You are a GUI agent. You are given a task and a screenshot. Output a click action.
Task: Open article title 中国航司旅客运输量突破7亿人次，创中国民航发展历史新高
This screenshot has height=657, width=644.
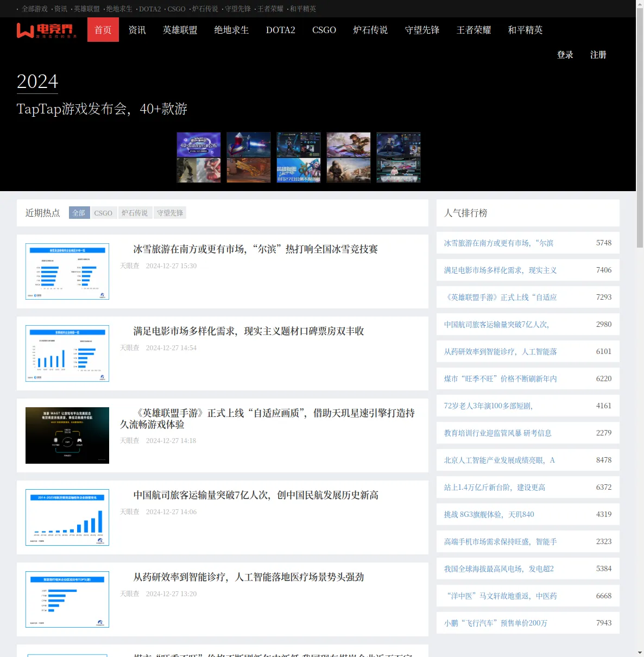tap(256, 495)
